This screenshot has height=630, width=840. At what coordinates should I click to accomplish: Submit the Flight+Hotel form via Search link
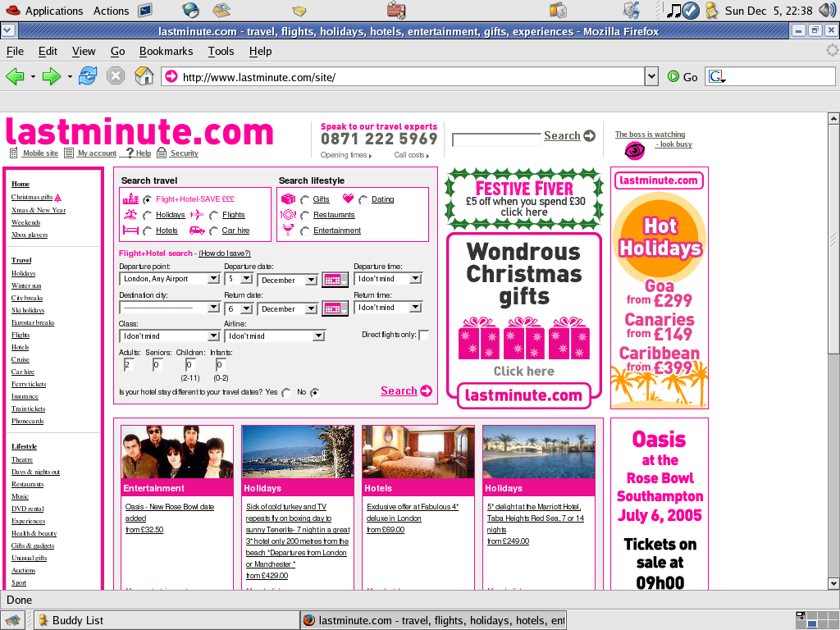406,390
